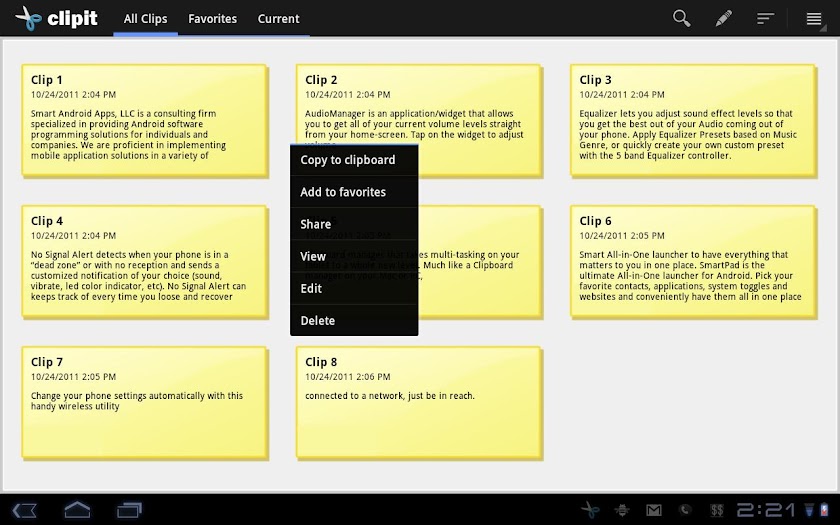Switch to the All Clips tab
This screenshot has height=525, width=840.
click(145, 19)
